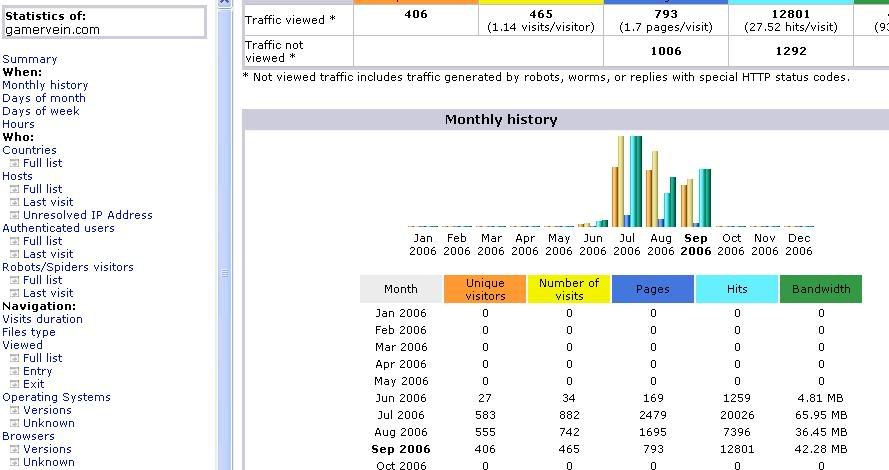Click the Jul 2006 bars in the chart

tap(627, 183)
